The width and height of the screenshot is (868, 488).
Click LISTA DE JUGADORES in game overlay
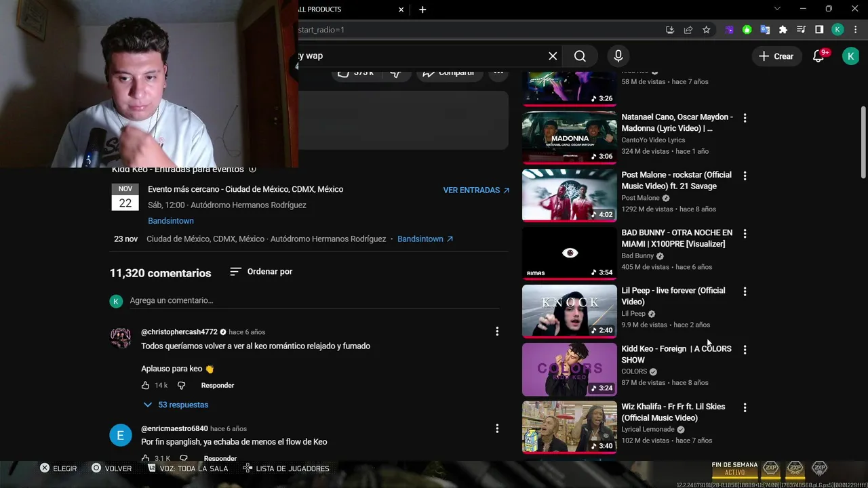pos(286,468)
